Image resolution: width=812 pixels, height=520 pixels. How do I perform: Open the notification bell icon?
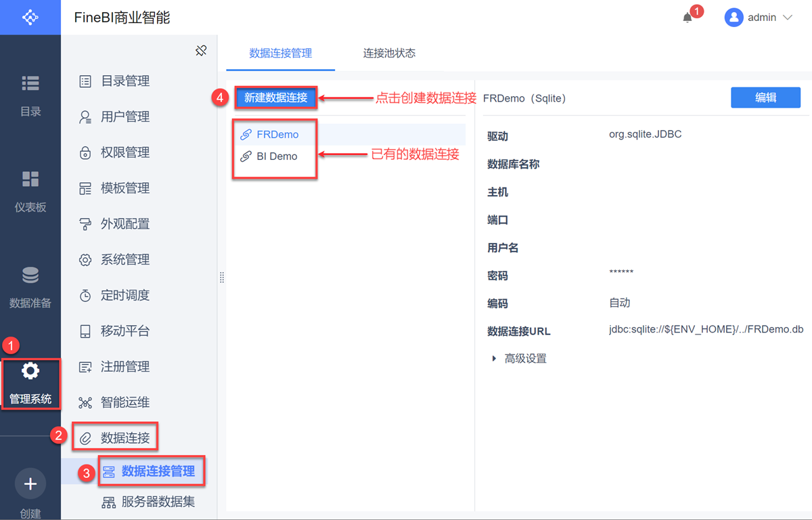pos(687,18)
